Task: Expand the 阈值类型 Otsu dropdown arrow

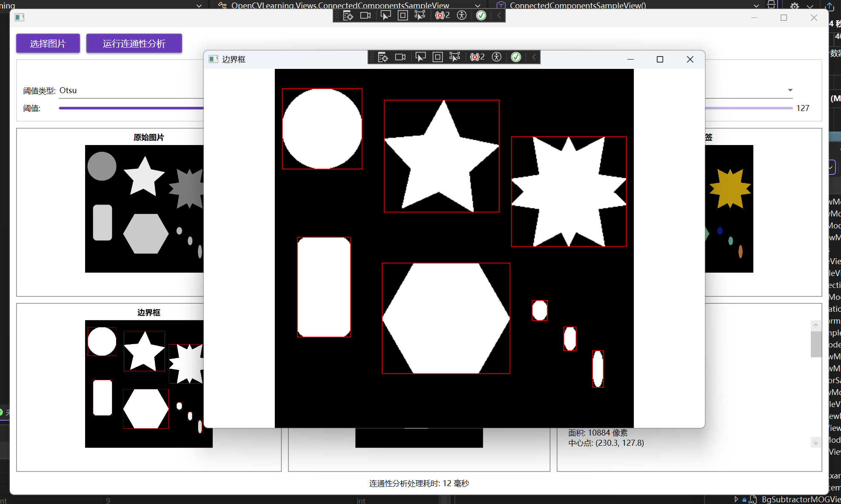Action: click(x=790, y=90)
